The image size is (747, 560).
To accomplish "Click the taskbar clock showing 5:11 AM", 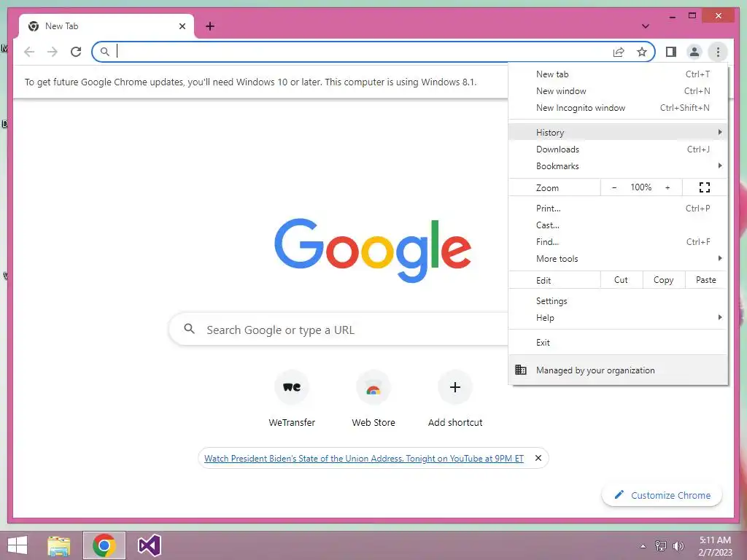I will click(x=715, y=546).
